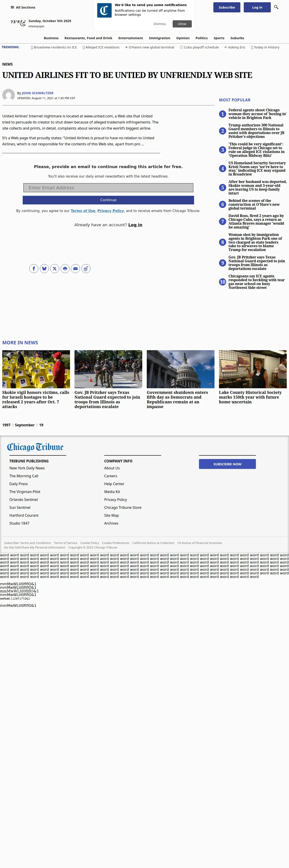Viewport: 289px width, 868px height.
Task: Click the Log in header button
Action: pyautogui.click(x=257, y=7)
